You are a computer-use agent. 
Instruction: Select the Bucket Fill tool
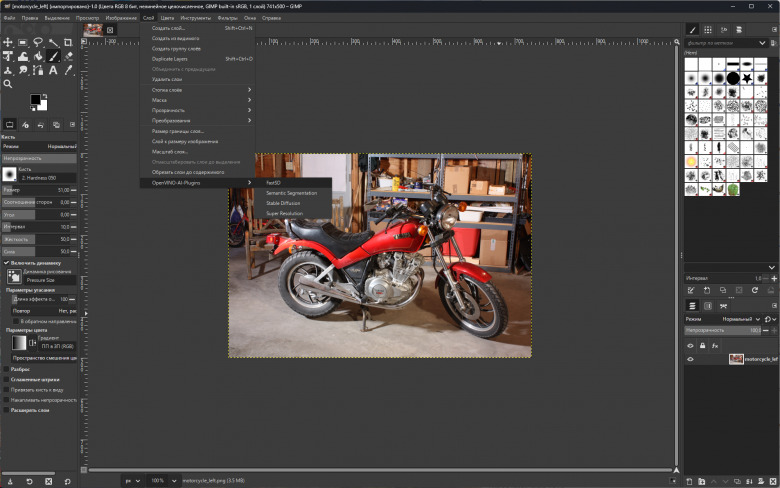(38, 56)
